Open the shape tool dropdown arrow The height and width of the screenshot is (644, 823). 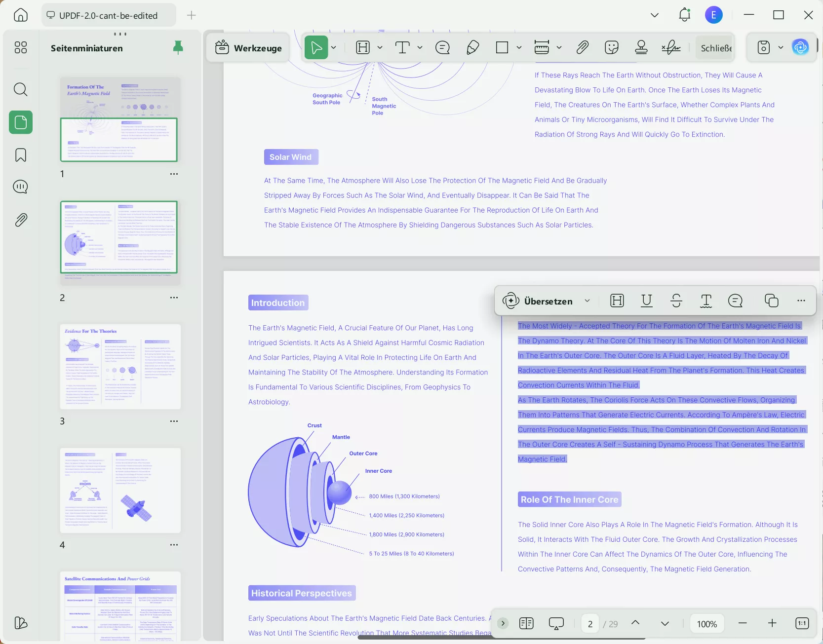click(519, 48)
